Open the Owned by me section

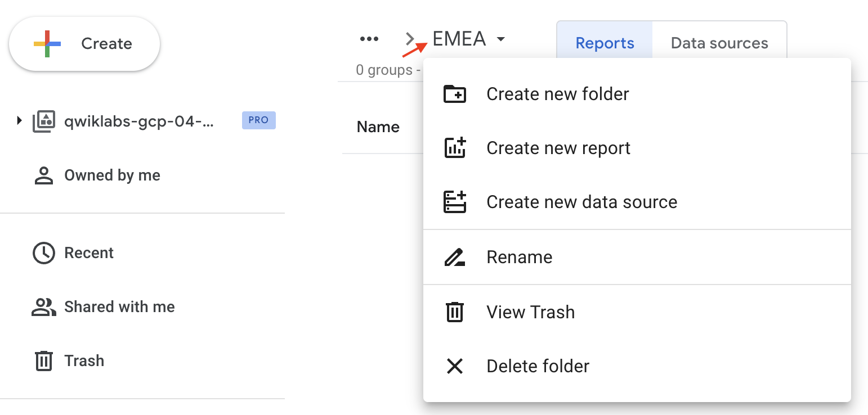click(x=112, y=175)
